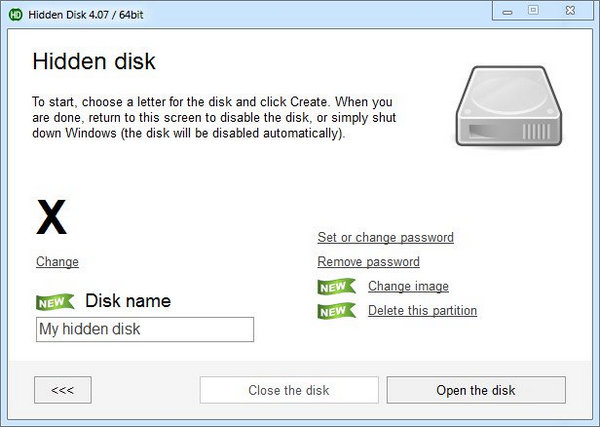Focus the Disk name text field
Screen dimensions: 600x427
click(x=144, y=329)
